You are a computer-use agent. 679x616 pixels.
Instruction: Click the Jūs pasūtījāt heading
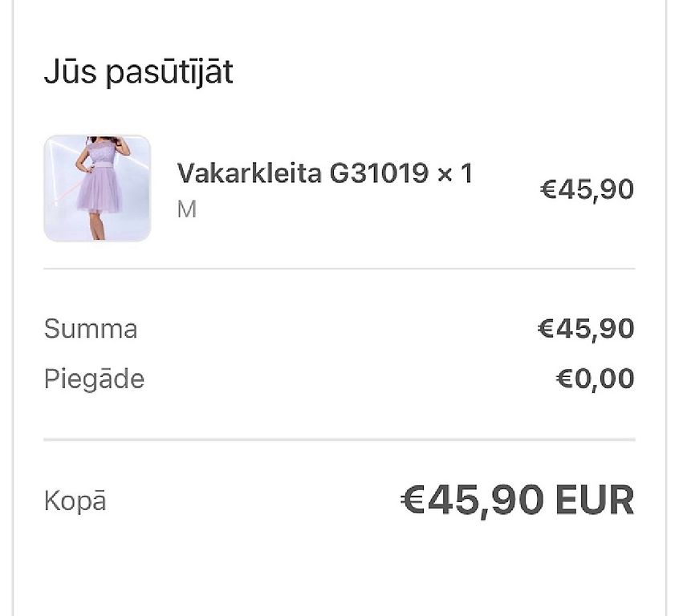pyautogui.click(x=138, y=72)
